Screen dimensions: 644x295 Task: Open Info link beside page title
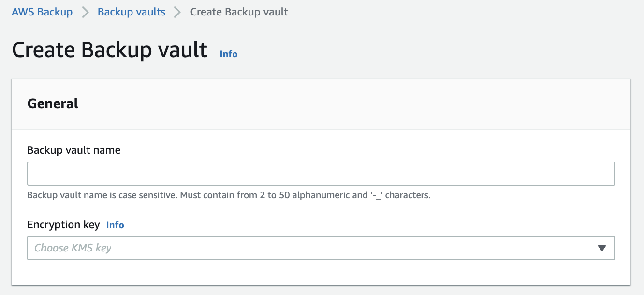pos(229,54)
